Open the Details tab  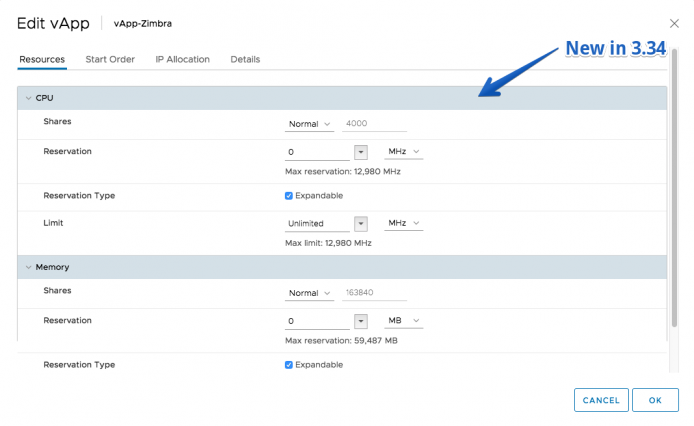(x=245, y=59)
